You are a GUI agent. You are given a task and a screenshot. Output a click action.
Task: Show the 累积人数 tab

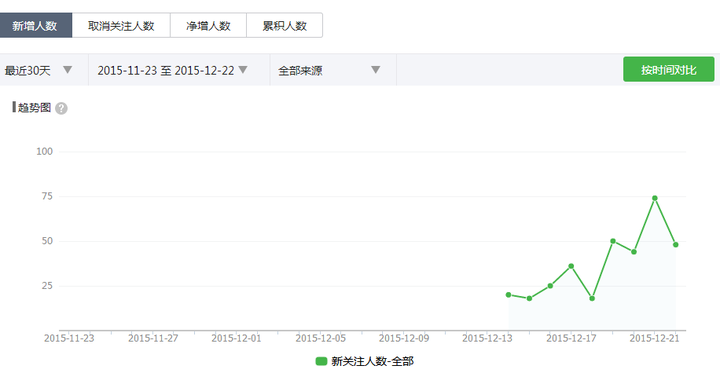[285, 25]
